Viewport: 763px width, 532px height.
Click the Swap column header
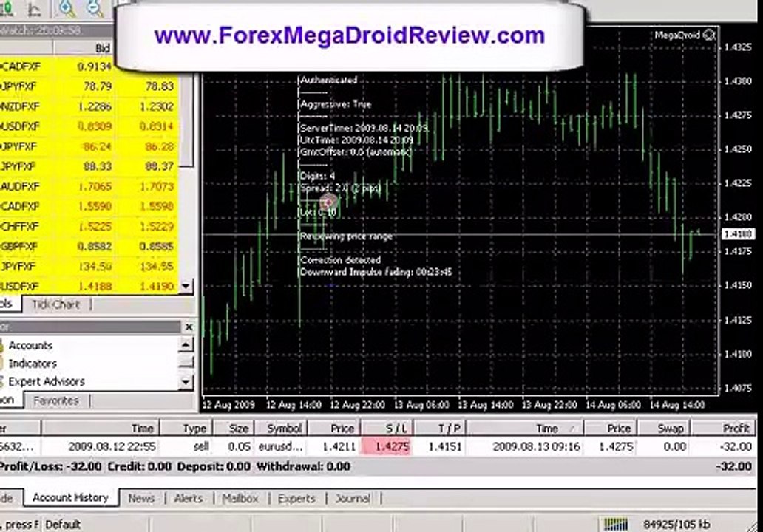coord(664,429)
